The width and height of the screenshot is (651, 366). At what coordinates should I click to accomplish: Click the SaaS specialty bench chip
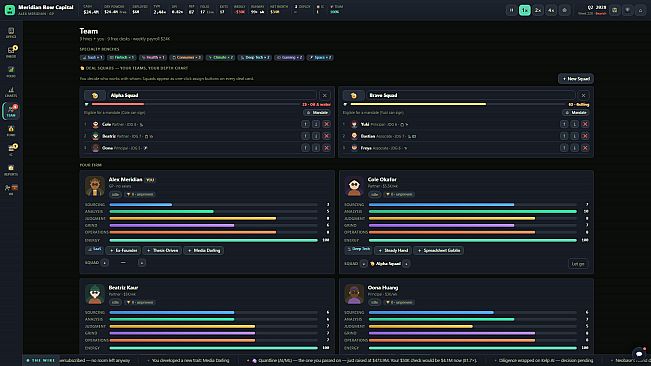click(x=92, y=58)
